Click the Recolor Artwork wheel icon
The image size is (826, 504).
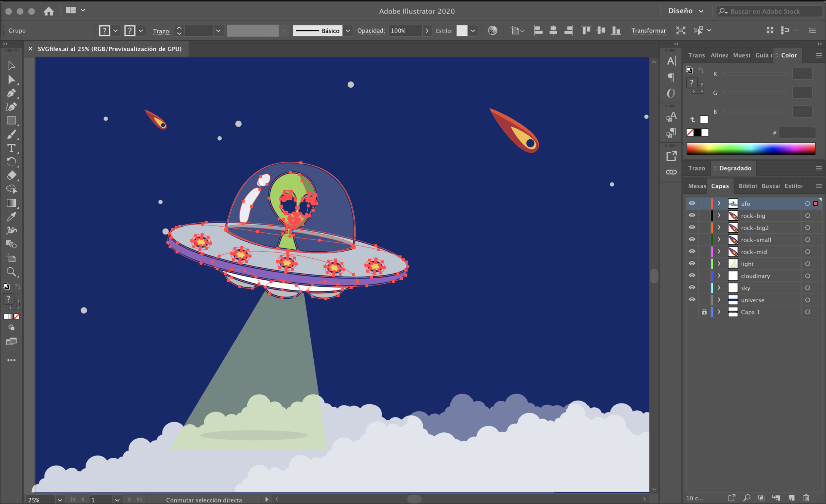pos(493,31)
